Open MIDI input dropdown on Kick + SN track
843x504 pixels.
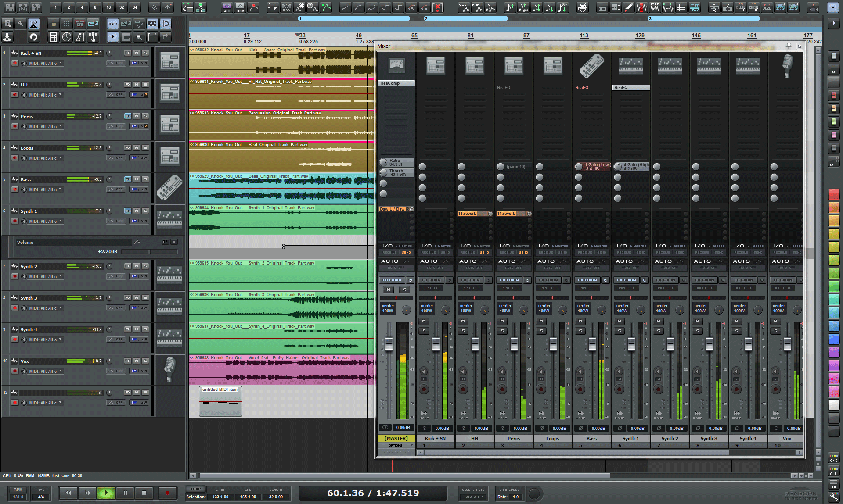(x=46, y=63)
